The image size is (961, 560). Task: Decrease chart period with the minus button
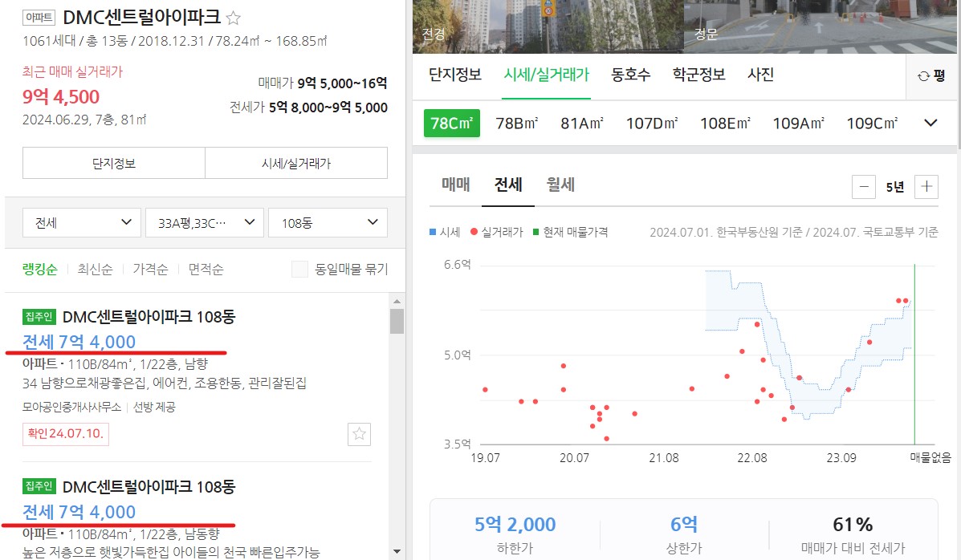(x=864, y=187)
